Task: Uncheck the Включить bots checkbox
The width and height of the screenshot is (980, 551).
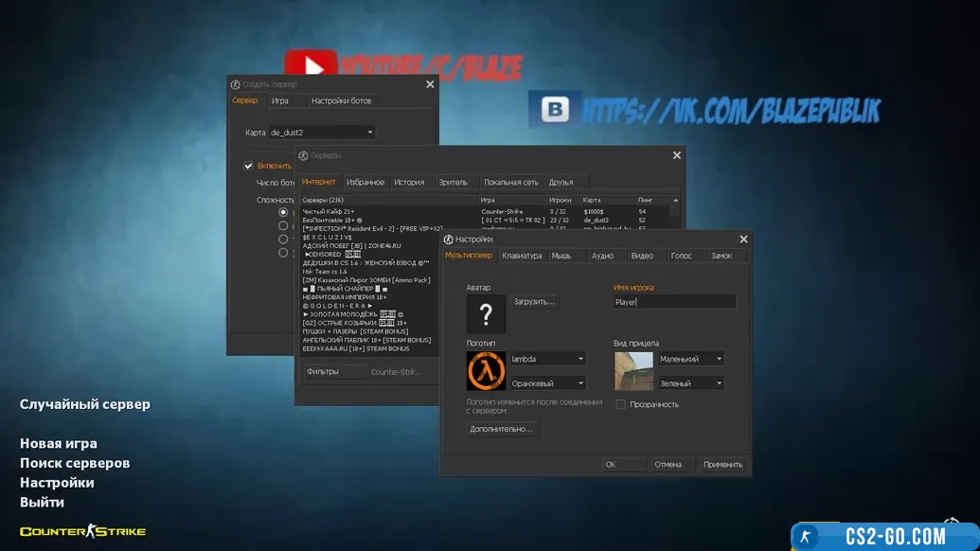Action: point(249,166)
